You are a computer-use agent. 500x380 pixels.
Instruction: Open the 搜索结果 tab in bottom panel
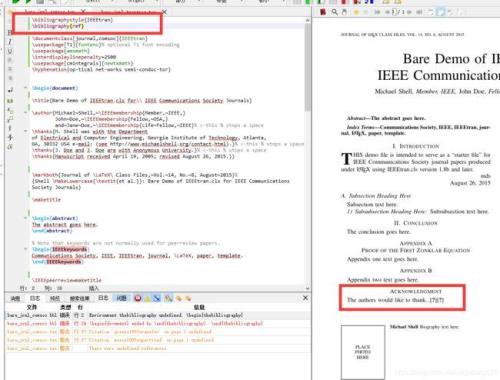coord(80,298)
